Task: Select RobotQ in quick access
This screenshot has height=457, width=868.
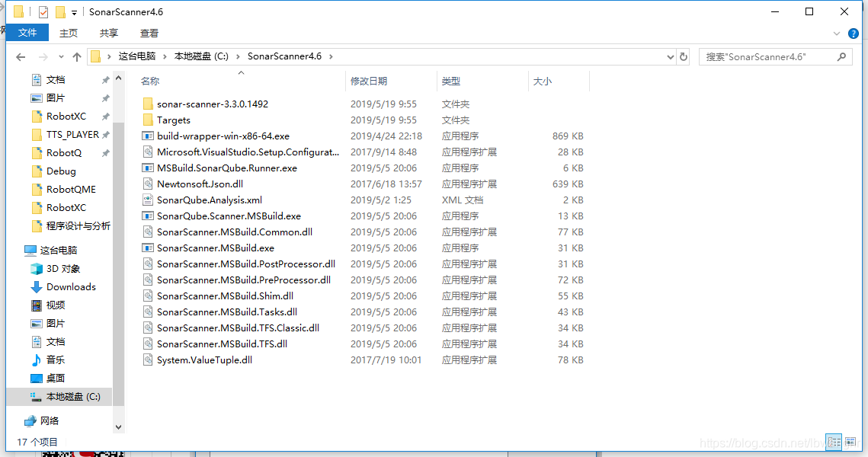Action: 64,152
